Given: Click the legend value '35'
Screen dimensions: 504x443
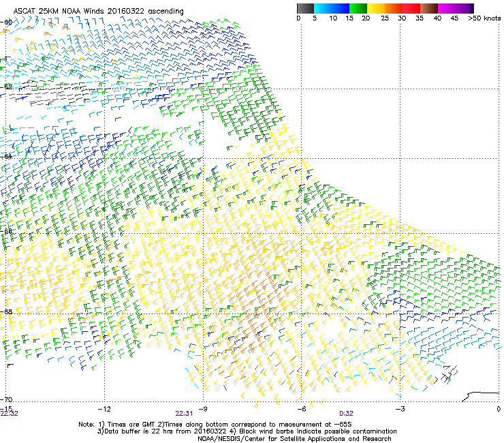Looking at the screenshot, I should pyautogui.click(x=420, y=18).
